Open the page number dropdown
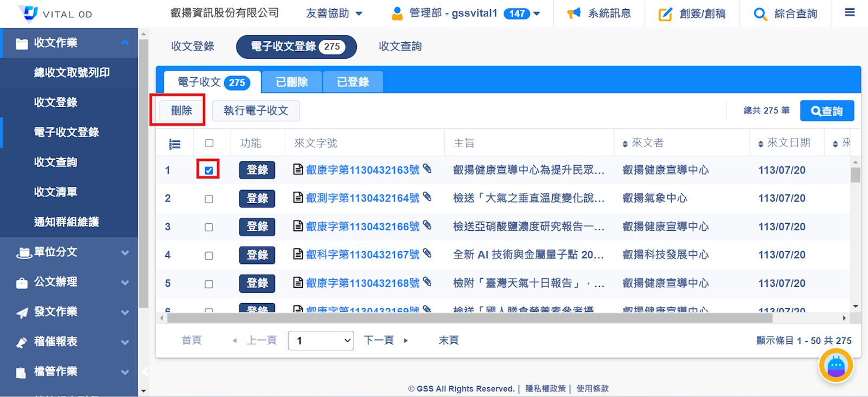868x397 pixels. point(321,341)
